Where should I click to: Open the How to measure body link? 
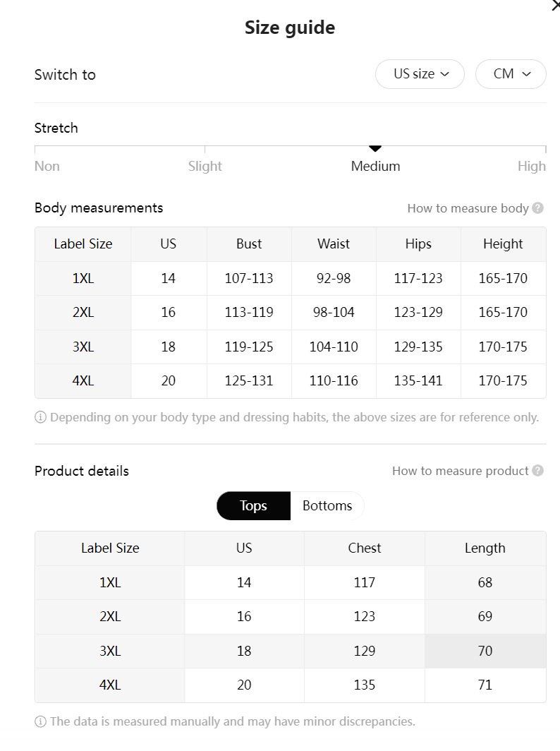pyautogui.click(x=468, y=208)
